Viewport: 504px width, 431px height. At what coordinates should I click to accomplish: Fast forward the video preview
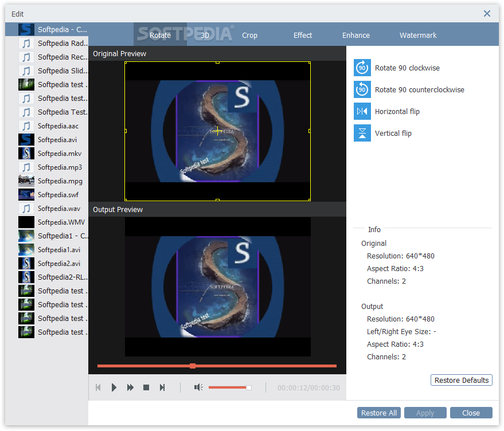(130, 387)
